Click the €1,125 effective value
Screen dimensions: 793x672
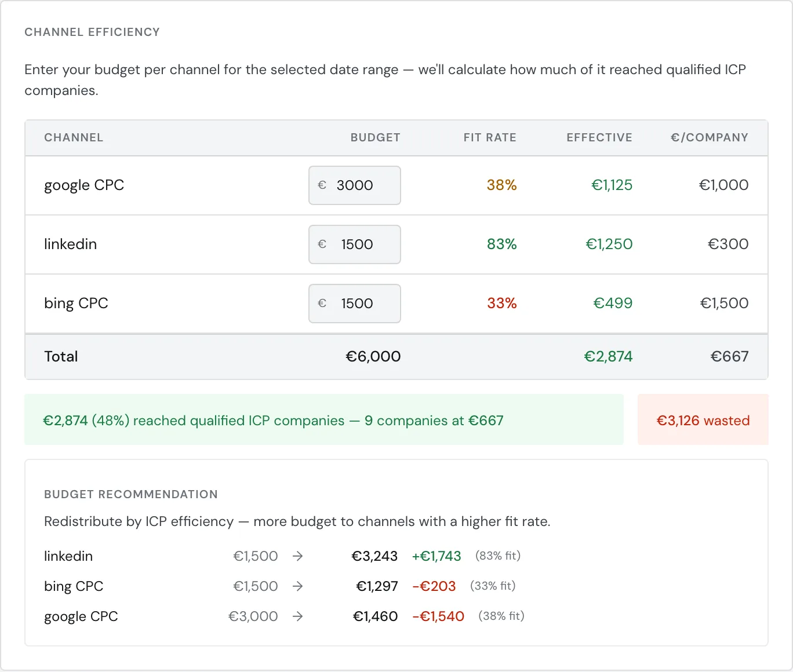[x=612, y=185]
